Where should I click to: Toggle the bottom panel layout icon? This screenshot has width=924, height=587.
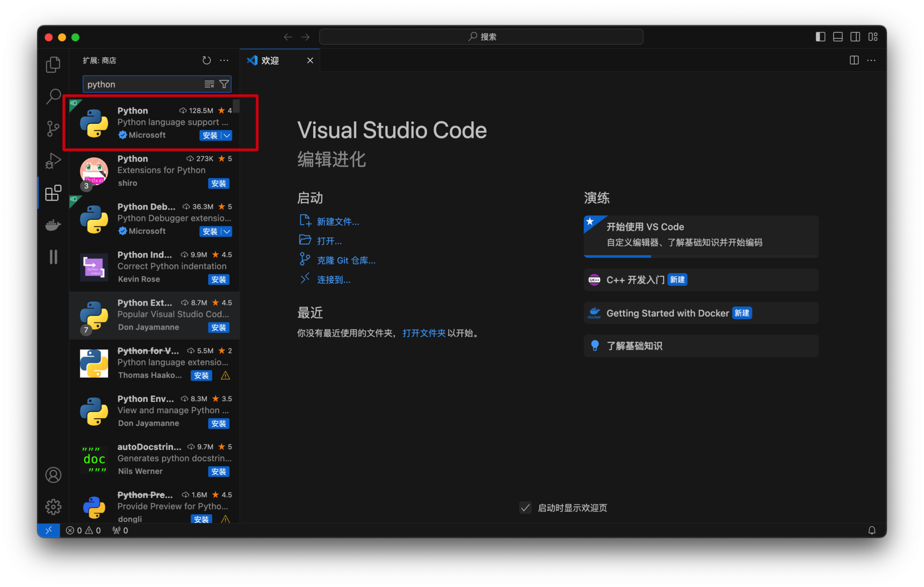coord(838,37)
